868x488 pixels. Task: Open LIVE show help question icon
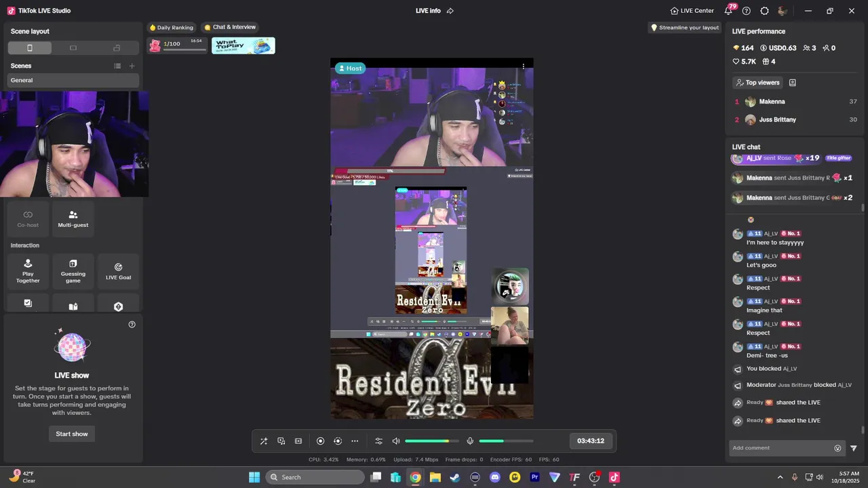(x=132, y=325)
